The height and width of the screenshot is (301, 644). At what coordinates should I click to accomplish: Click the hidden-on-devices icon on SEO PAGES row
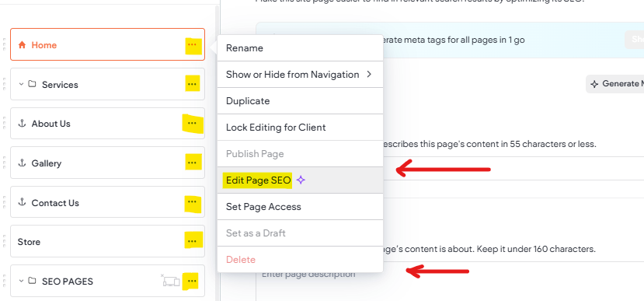[x=170, y=281]
